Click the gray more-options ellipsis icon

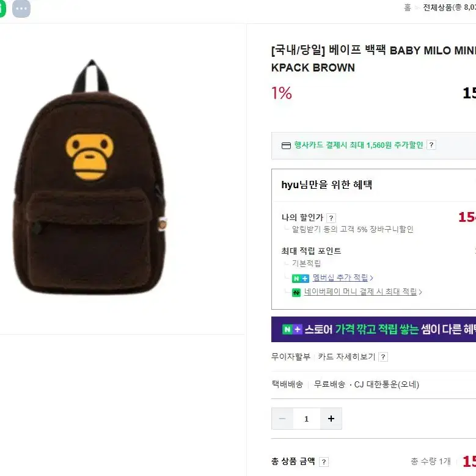pos(21,8)
